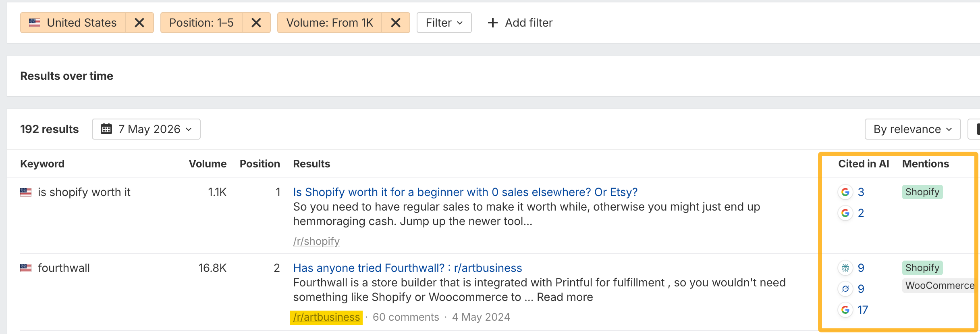
Task: Open citation count 3 for shopify keyword
Action: 861,192
